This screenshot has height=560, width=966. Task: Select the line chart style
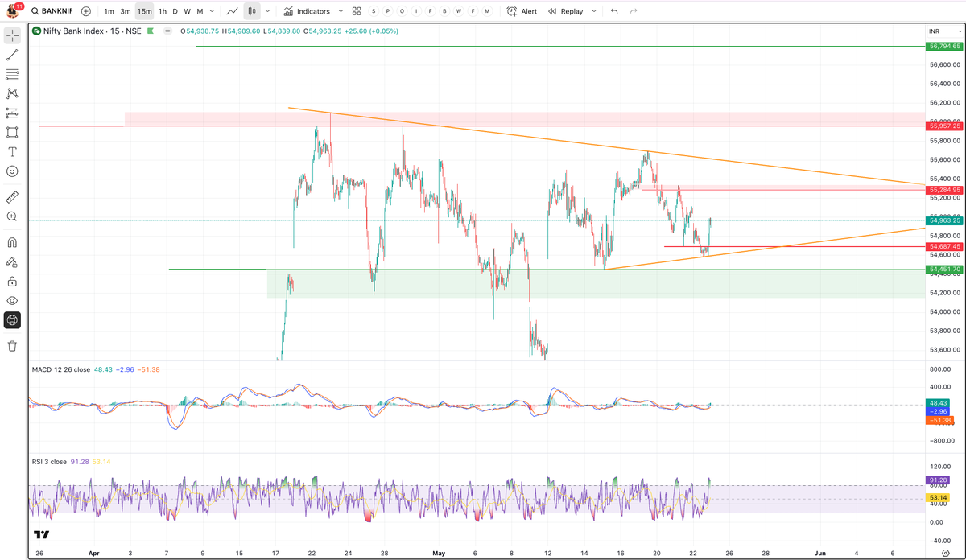232,11
